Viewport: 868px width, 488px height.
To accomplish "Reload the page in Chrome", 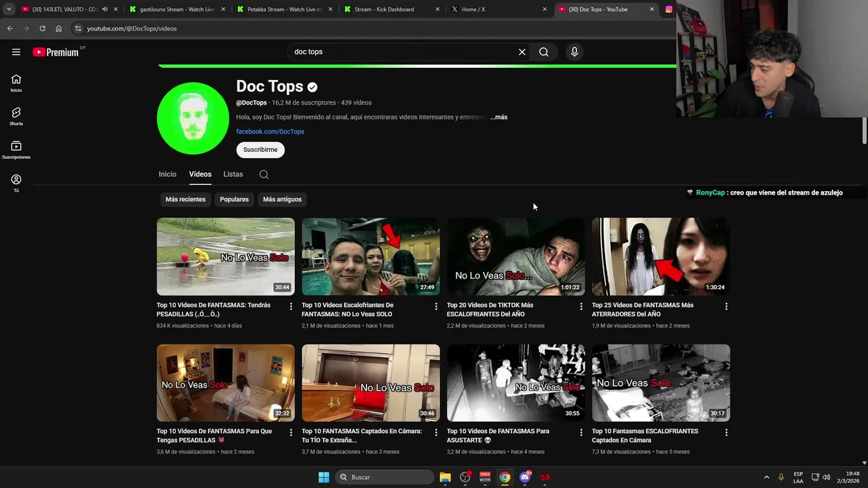I will click(42, 28).
